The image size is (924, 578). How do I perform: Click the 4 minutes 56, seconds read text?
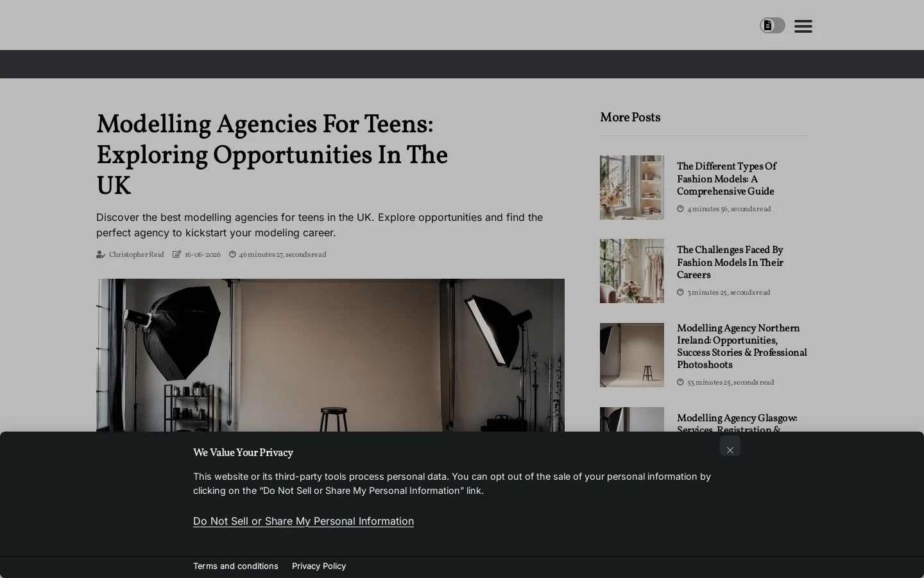tap(729, 209)
